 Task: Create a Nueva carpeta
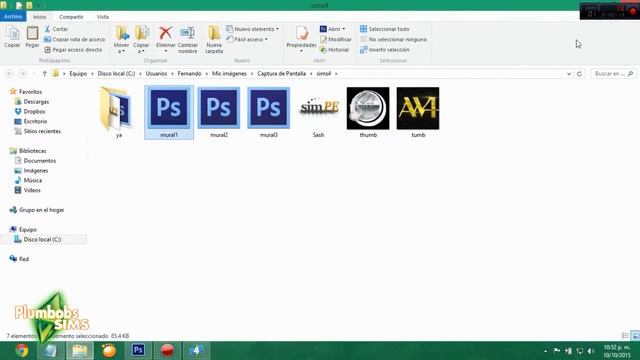tap(214, 40)
